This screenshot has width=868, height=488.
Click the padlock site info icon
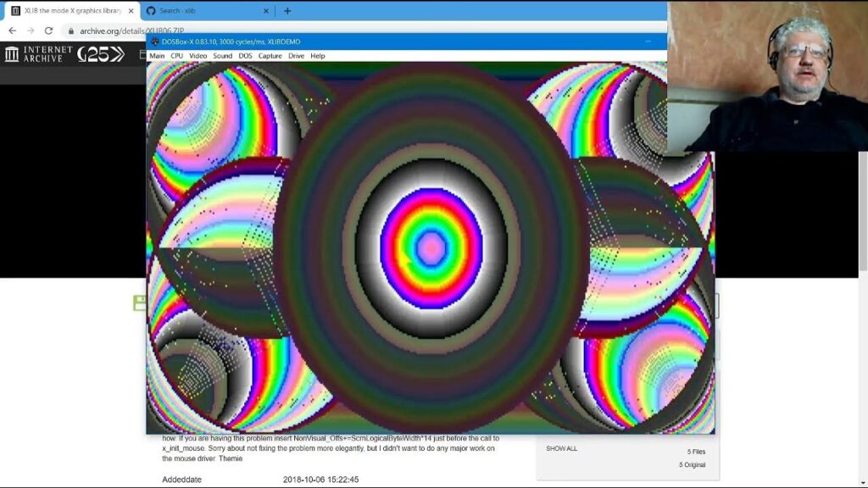(71, 30)
